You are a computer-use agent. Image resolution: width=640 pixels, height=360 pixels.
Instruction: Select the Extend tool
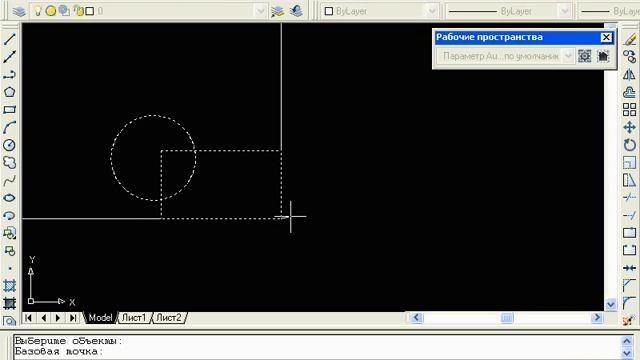(629, 216)
